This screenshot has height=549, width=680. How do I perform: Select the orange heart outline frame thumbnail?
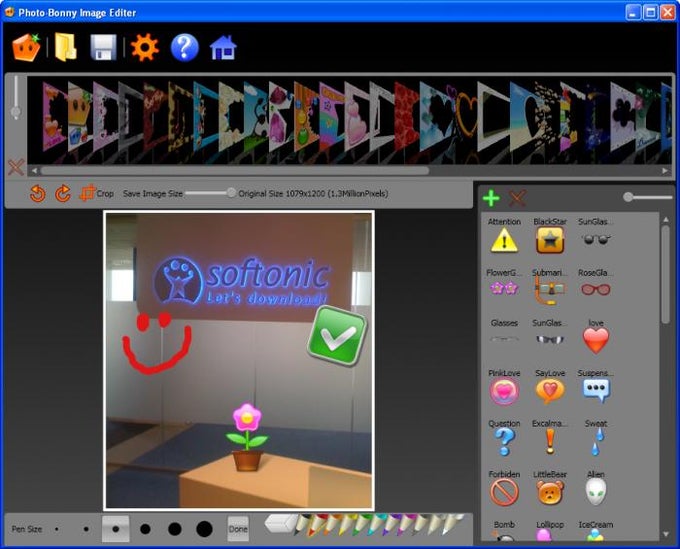pyautogui.click(x=467, y=116)
